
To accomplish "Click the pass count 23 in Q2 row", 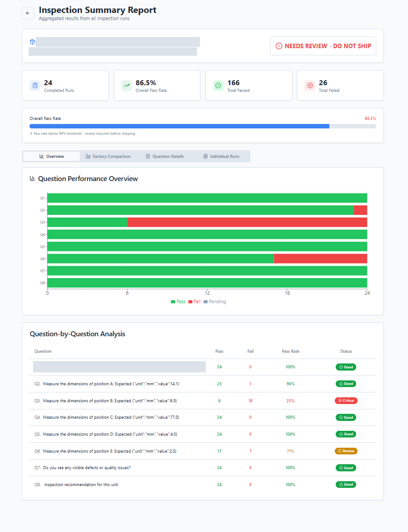I will 220,384.
